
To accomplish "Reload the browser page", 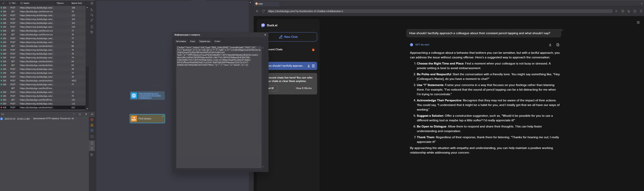I will 263,11.
